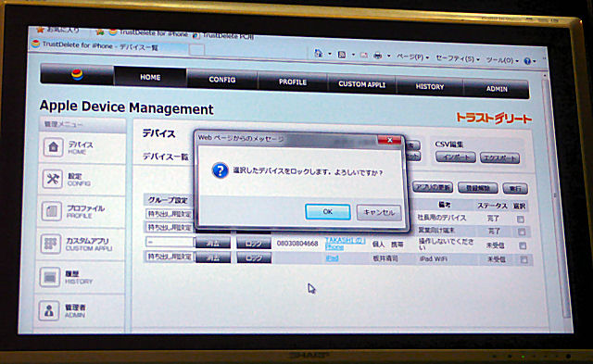Expand the Safety (セーフティ) browser menu
This screenshot has height=364, width=593.
point(457,58)
